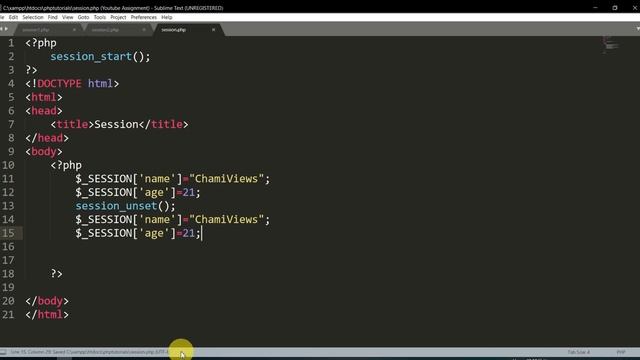Click the closing html tag on line 21
Viewport: 640px width, 360px height.
(47, 315)
